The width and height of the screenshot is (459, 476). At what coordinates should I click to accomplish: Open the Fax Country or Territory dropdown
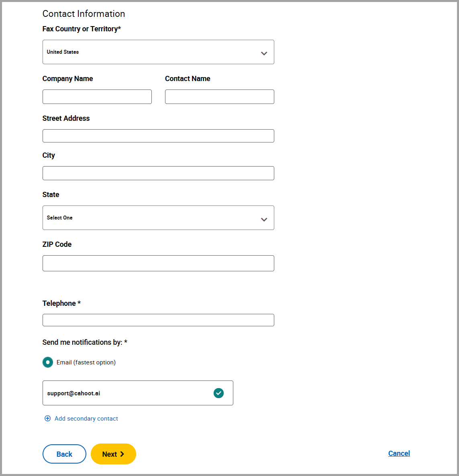click(x=158, y=52)
